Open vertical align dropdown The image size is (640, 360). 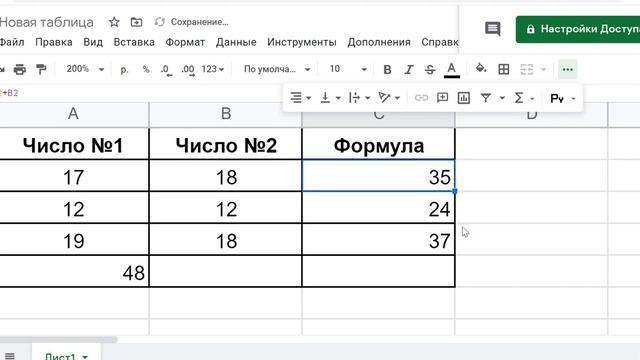pyautogui.click(x=330, y=98)
